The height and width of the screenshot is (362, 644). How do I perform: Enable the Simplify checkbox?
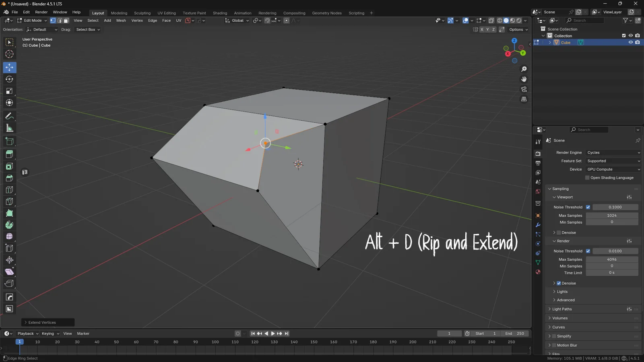pyautogui.click(x=554, y=336)
